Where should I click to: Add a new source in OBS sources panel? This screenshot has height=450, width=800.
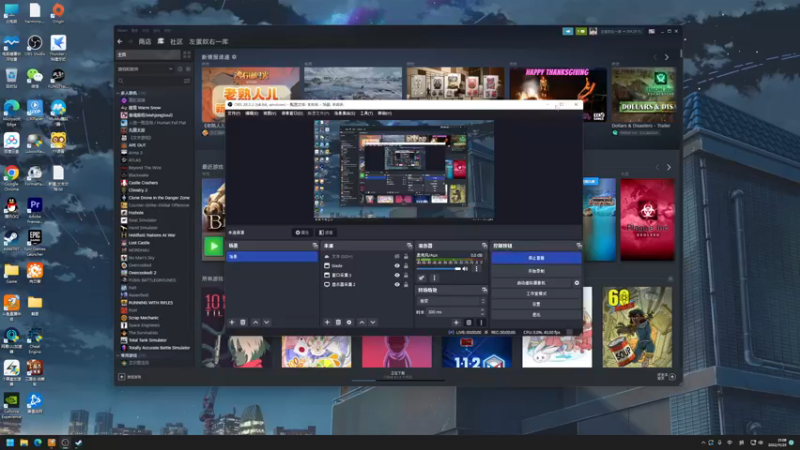(x=327, y=322)
